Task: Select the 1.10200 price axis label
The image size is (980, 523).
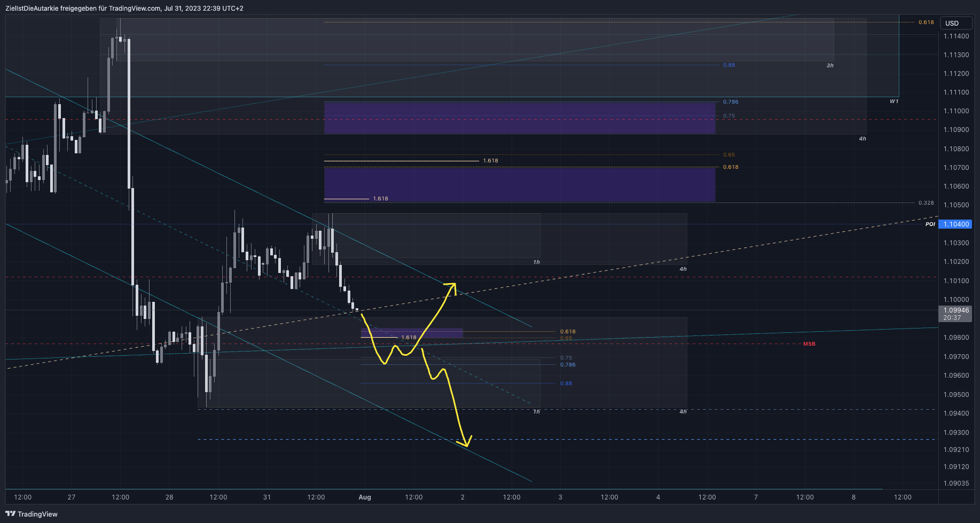Action: [956, 262]
